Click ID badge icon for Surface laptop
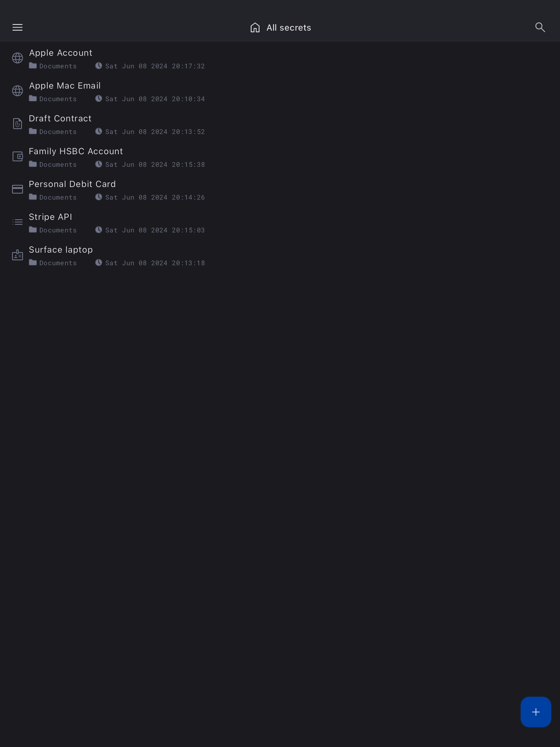The image size is (560, 747). tap(17, 255)
